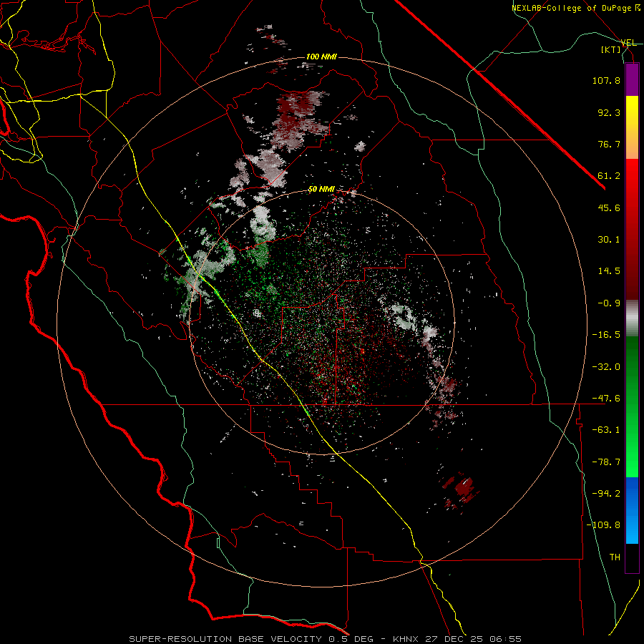Image resolution: width=644 pixels, height=644 pixels.
Task: Click the [KT] units label
Action: [x=611, y=49]
